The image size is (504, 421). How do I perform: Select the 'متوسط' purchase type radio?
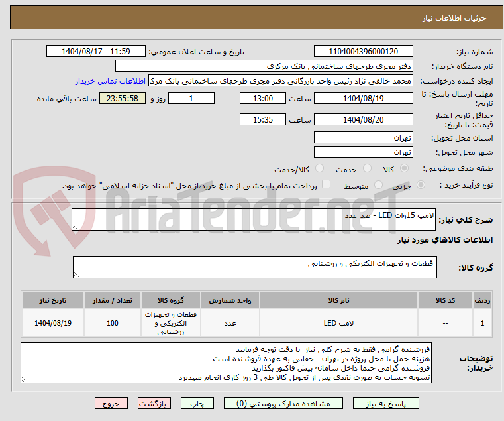click(x=378, y=185)
